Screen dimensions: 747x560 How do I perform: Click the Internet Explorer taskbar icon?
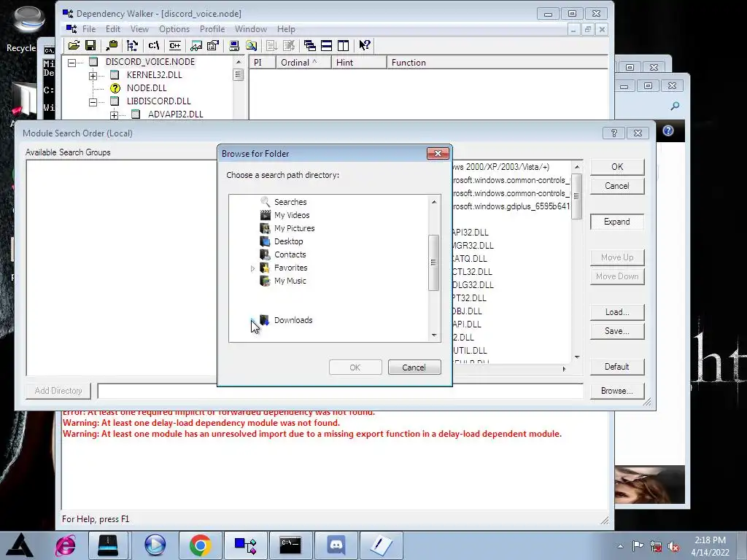65,545
